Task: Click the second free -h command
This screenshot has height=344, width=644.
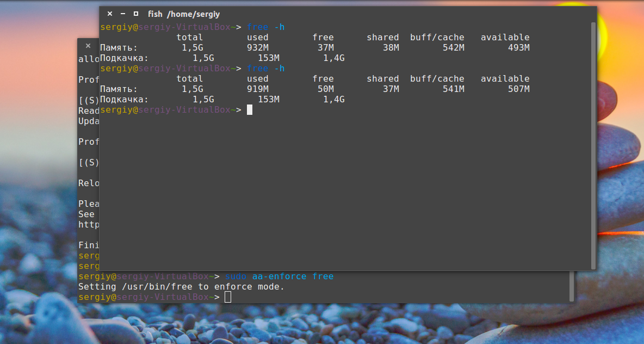Action: point(266,68)
